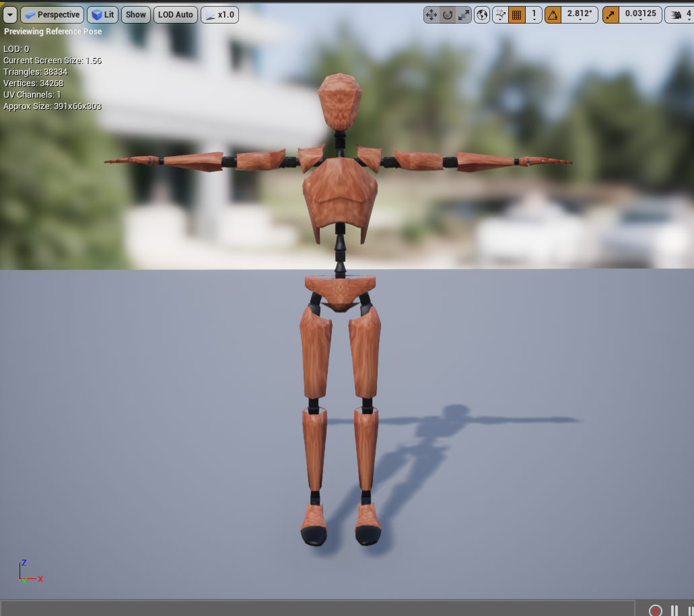
Task: Open the Show menu
Action: (x=135, y=15)
